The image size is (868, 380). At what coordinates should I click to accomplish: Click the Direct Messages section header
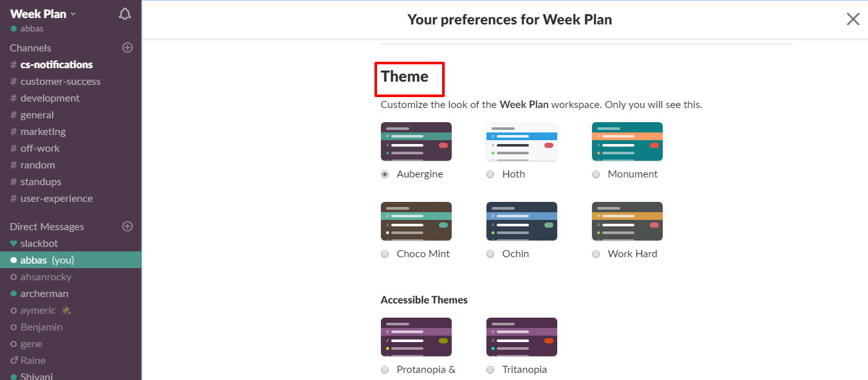click(47, 226)
